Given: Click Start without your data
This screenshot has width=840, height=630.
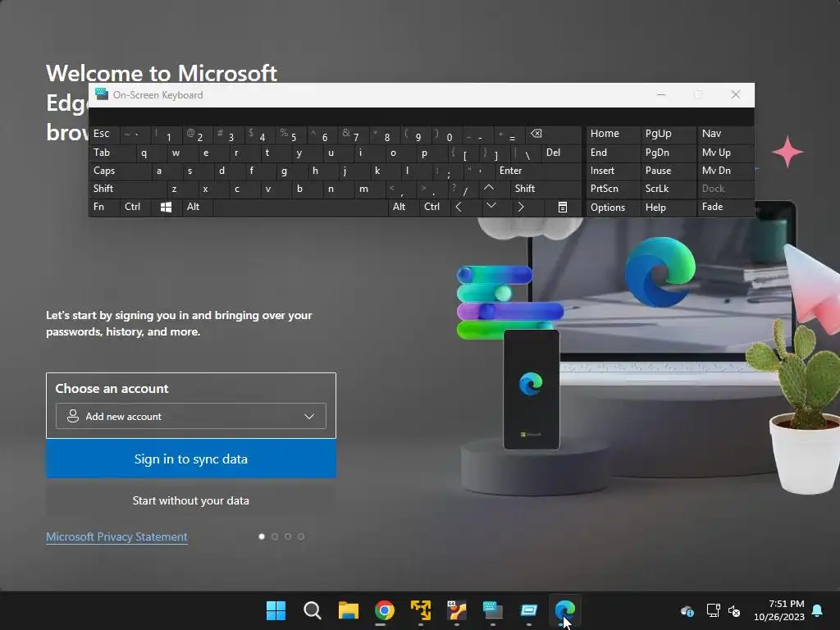Looking at the screenshot, I should [190, 500].
